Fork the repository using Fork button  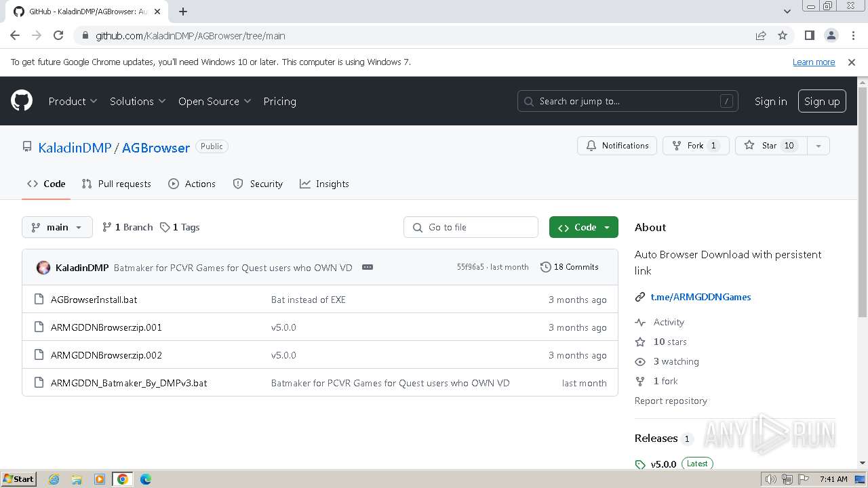click(x=696, y=146)
